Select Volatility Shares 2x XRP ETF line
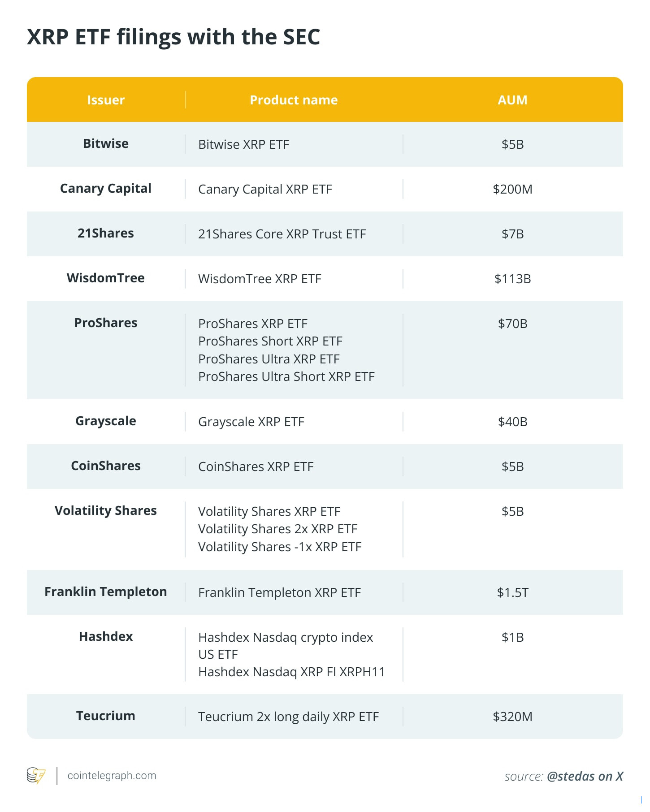 point(277,529)
